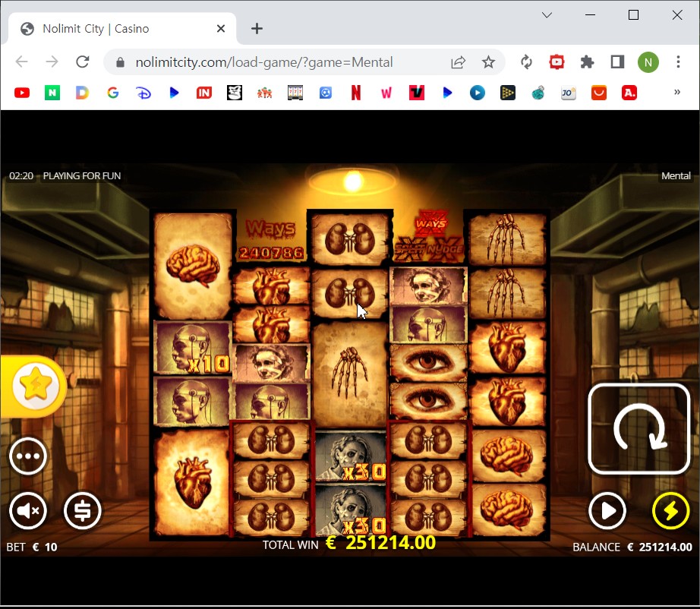Image resolution: width=700 pixels, height=609 pixels.
Task: Open the Chrome three-dot menu
Action: tap(678, 62)
